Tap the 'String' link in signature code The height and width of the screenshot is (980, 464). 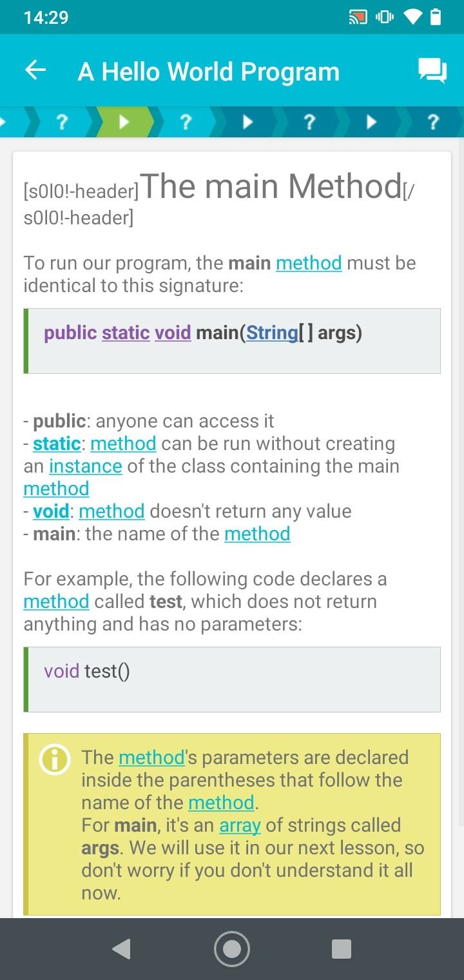272,333
